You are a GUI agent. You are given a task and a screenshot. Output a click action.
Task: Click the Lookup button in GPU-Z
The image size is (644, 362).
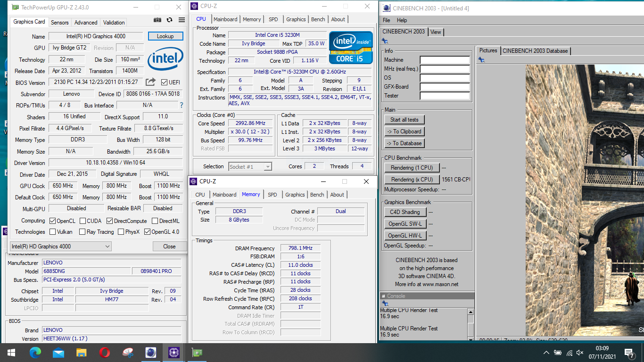coord(165,36)
